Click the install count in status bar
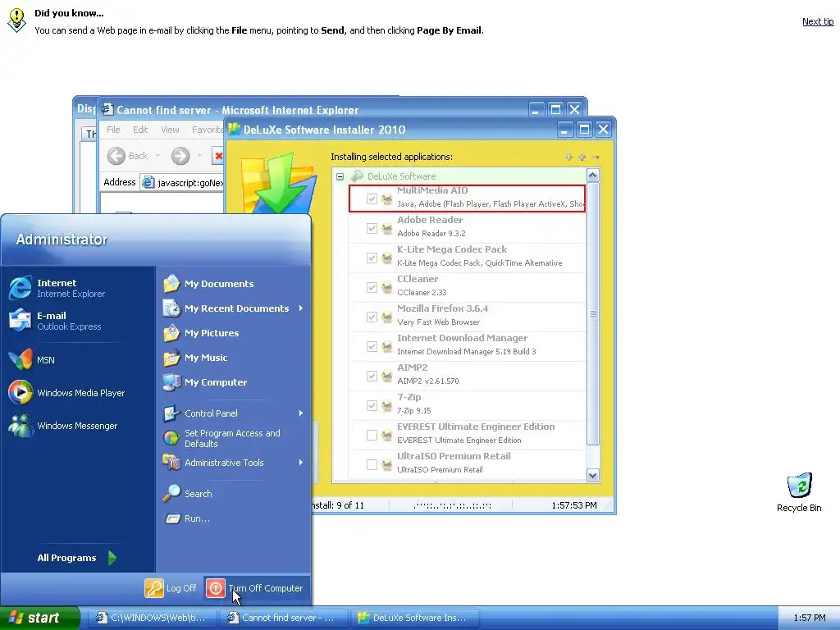Screen dimensions: 840x630 338,505
